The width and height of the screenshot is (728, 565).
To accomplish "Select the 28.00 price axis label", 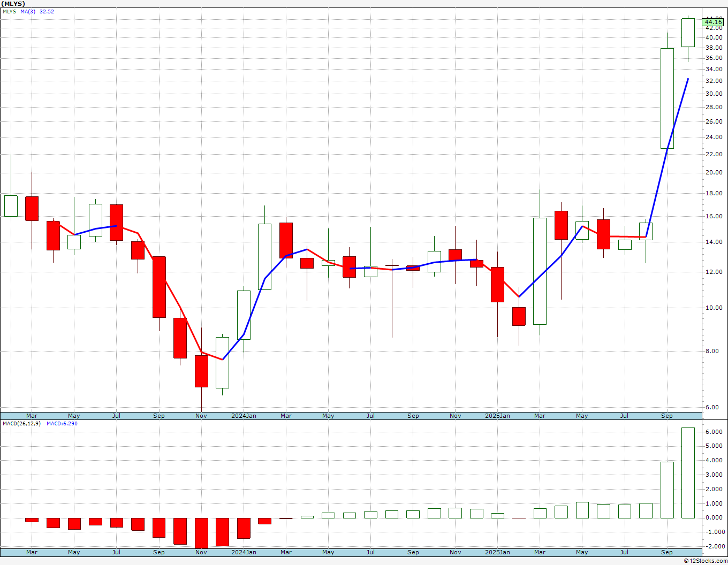I will coord(714,107).
